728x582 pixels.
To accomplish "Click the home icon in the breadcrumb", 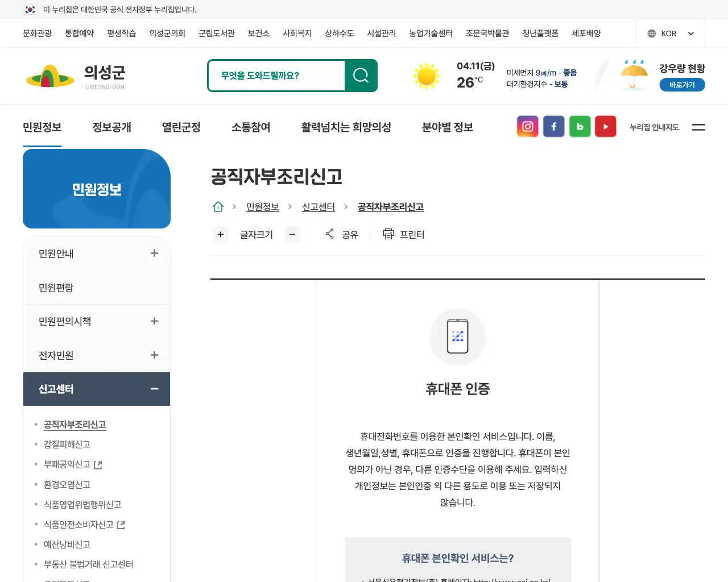I will tap(218, 206).
